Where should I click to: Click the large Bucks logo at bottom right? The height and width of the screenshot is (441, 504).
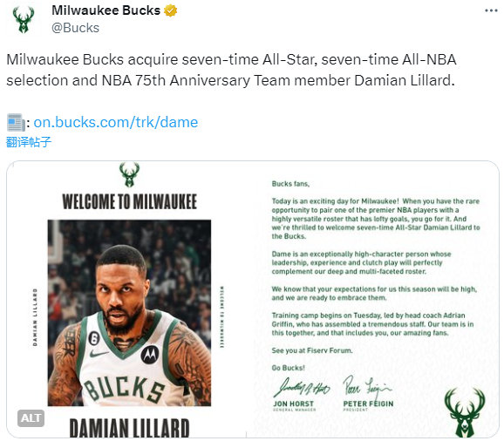pos(465,412)
